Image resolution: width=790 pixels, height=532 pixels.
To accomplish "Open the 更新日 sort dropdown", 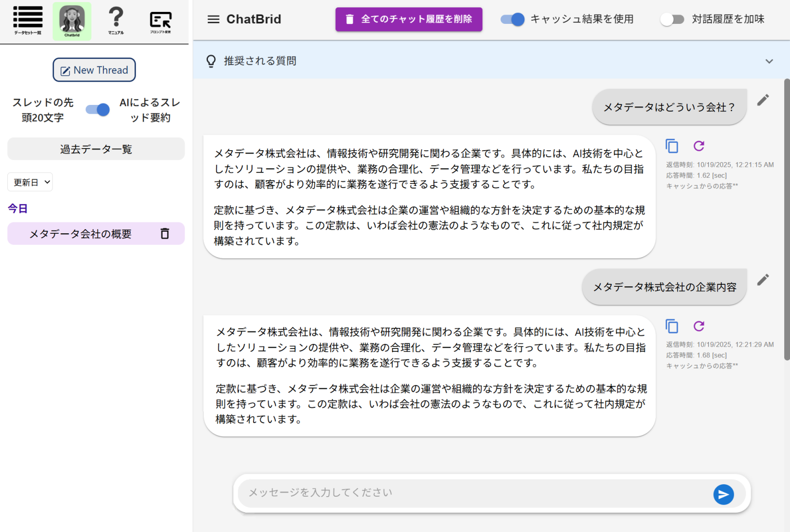I will pyautogui.click(x=30, y=182).
